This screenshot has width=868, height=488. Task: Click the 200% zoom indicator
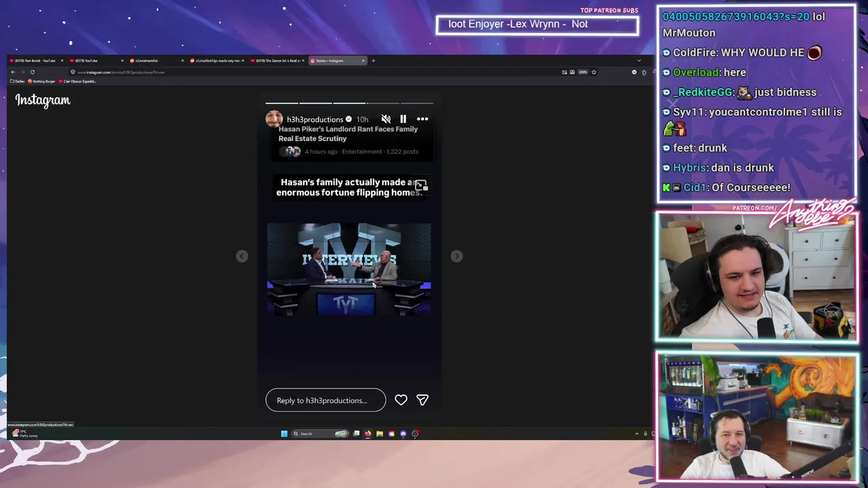point(582,72)
